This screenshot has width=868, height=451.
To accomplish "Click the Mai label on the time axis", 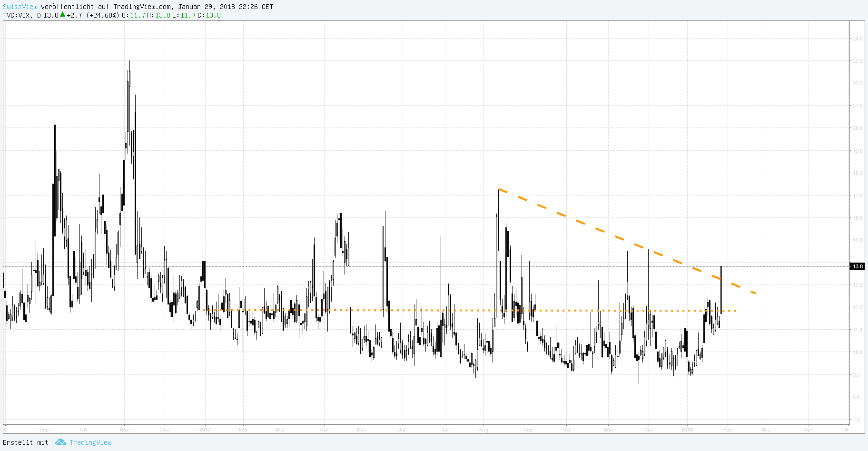I will coord(361,430).
